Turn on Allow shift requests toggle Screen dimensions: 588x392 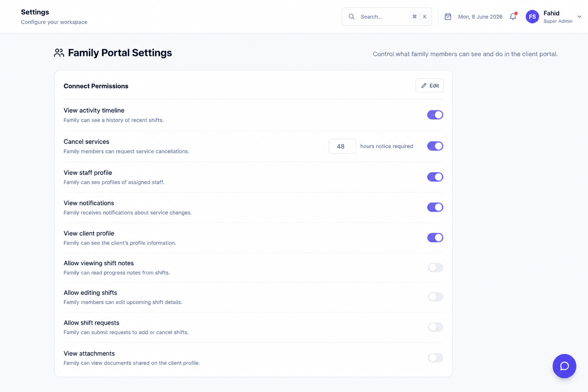point(435,327)
